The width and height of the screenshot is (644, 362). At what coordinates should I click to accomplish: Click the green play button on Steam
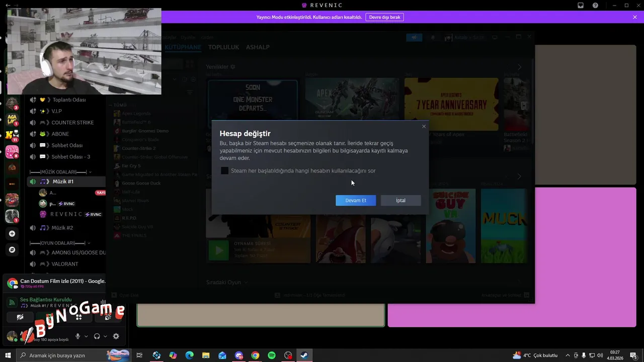coord(219,250)
